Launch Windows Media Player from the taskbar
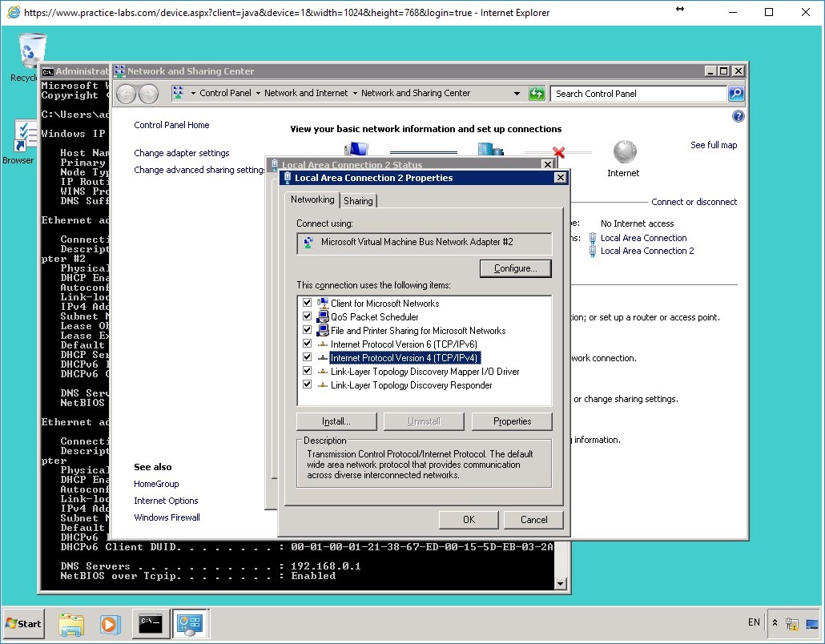 [111, 624]
